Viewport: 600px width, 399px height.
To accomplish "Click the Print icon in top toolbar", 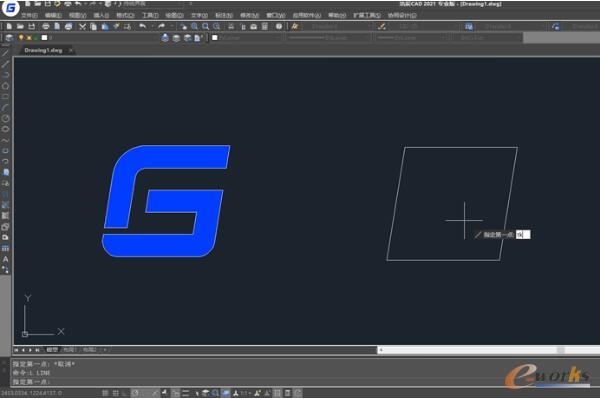I will point(46,26).
